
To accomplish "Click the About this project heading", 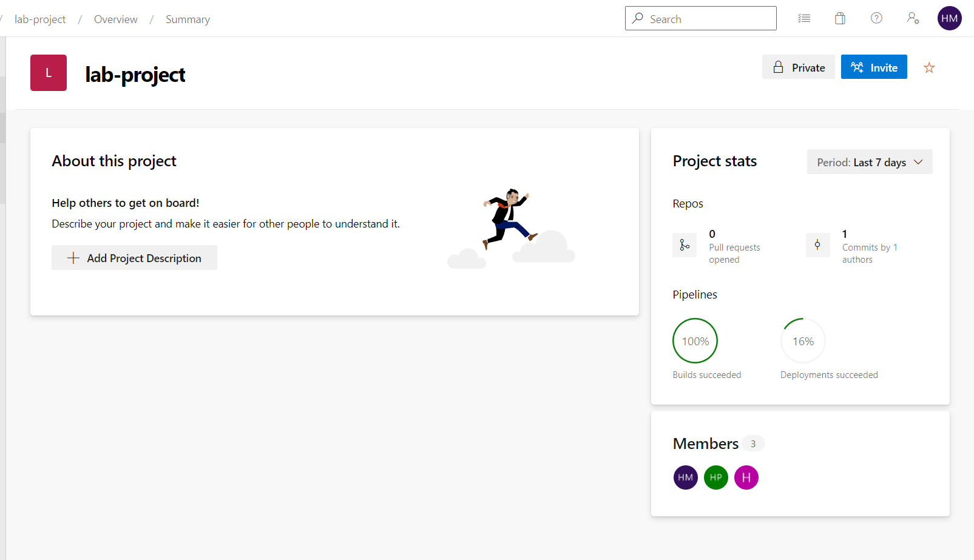I will 114,161.
